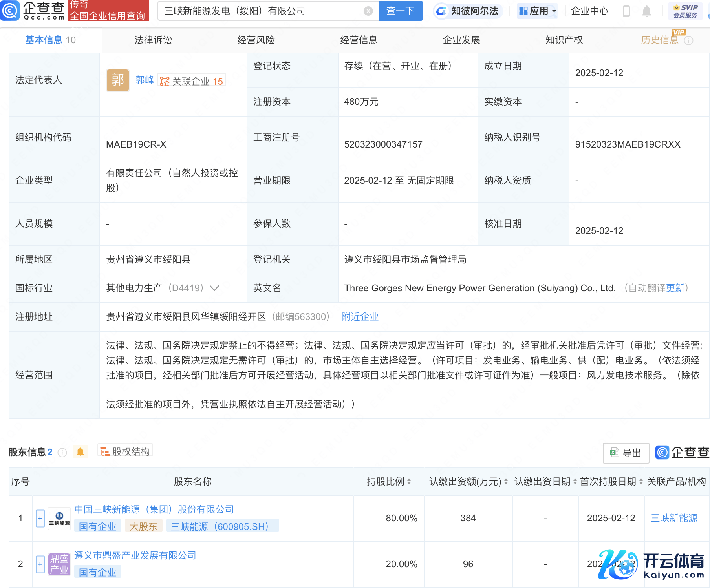This screenshot has height=588, width=710.
Task: Open 附近企业 nearby companies link
Action: pyautogui.click(x=360, y=317)
